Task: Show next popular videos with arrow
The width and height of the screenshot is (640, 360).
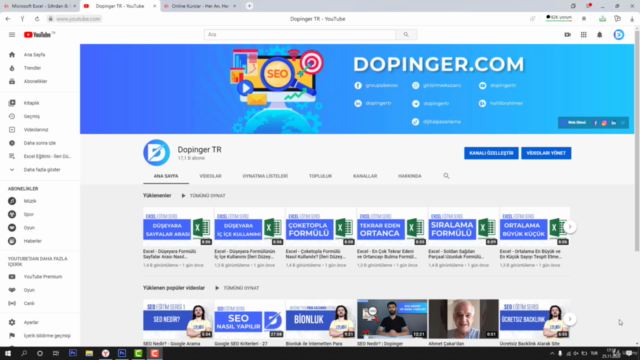Action: coord(570,319)
